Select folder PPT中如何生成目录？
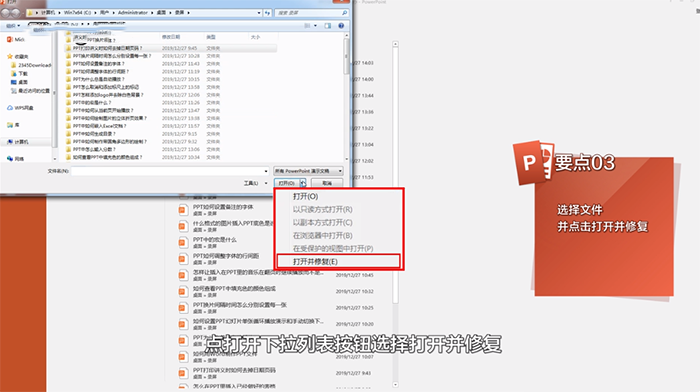Viewport: 700px width, 392px height. (x=94, y=134)
